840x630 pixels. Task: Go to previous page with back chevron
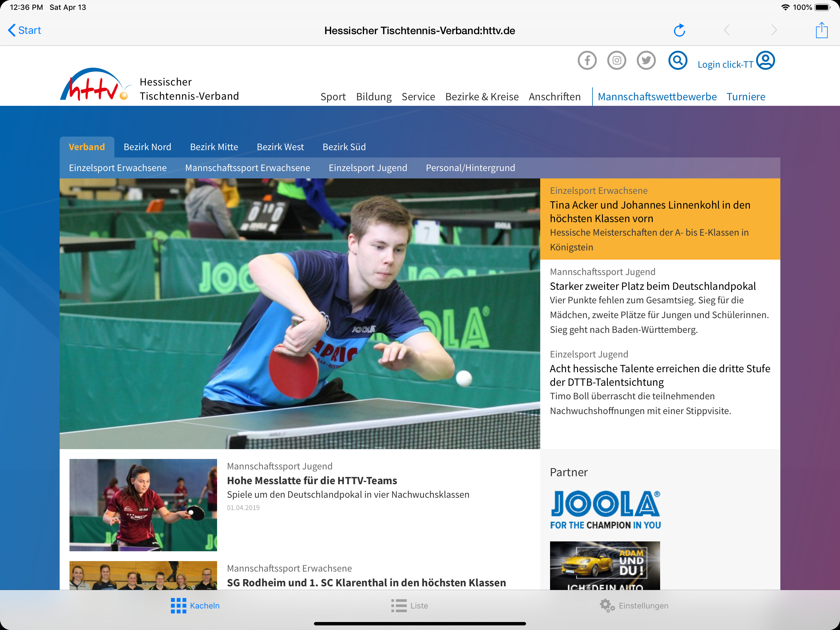(727, 30)
